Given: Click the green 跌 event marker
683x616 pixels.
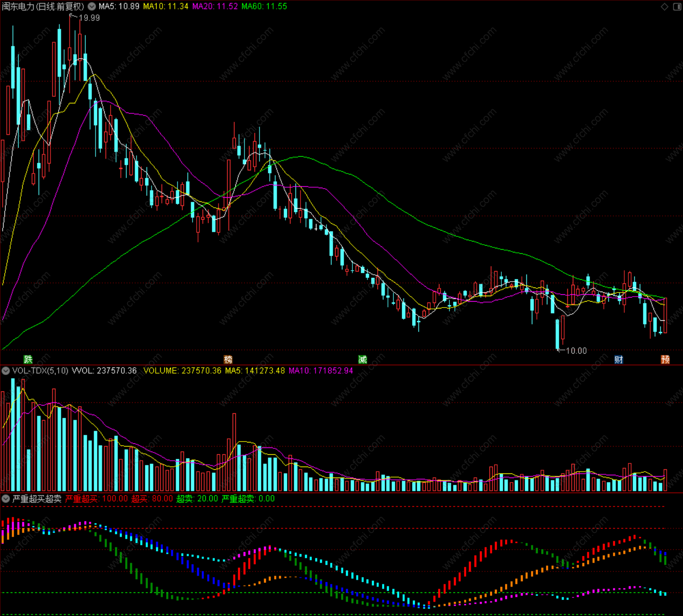Looking at the screenshot, I should pos(28,359).
